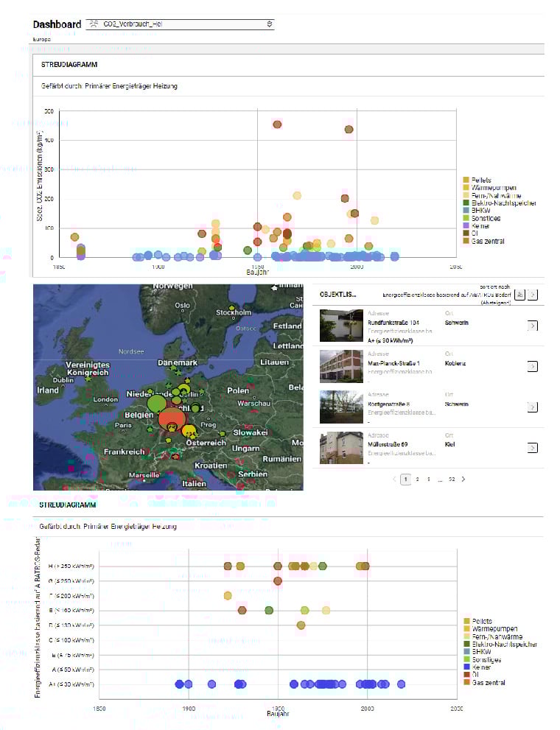Click the point on the F (≤ 200 kWh/m²) row
The height and width of the screenshot is (730, 560).
228,595
